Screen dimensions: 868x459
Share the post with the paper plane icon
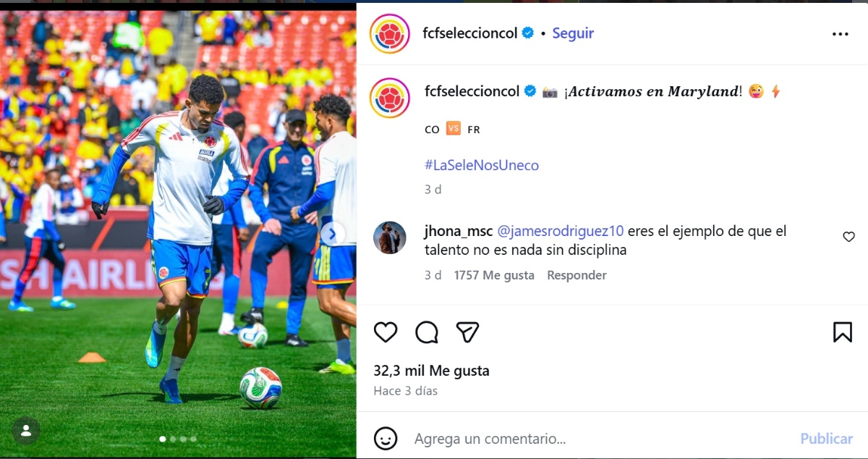click(x=468, y=332)
